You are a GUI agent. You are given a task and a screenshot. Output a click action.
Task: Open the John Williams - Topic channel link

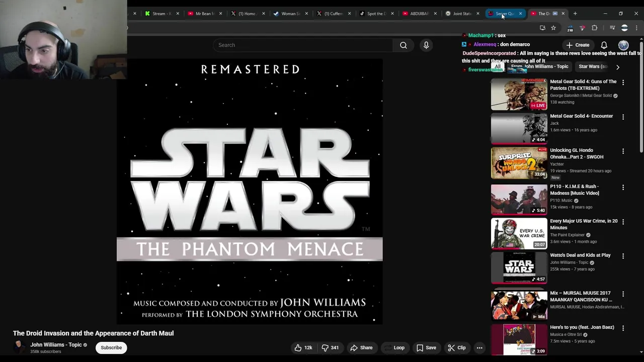click(x=56, y=344)
